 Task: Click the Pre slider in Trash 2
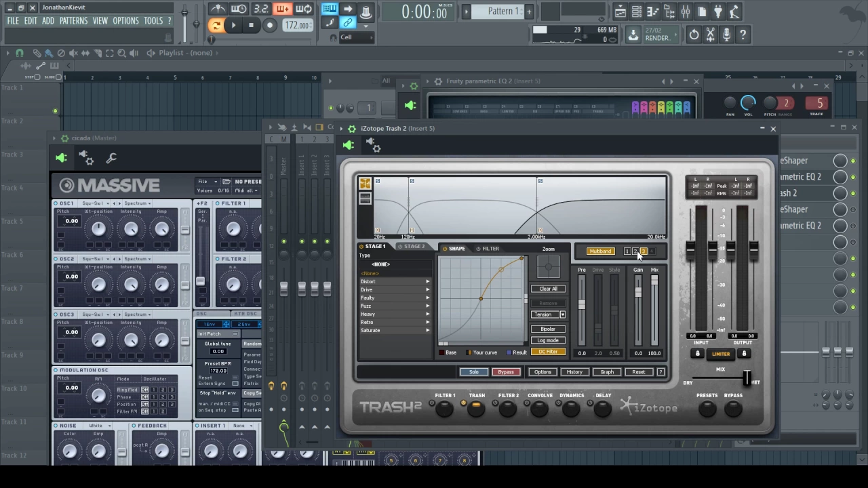581,310
